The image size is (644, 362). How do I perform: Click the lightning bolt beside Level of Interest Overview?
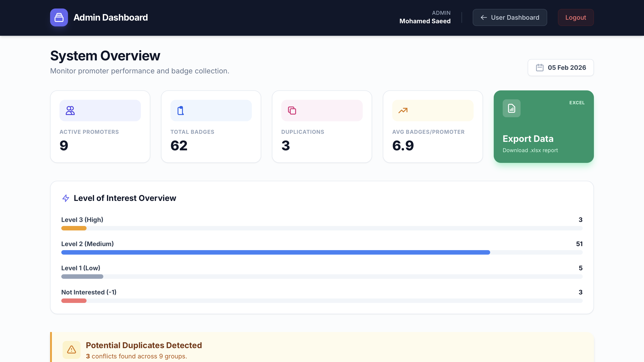66,198
